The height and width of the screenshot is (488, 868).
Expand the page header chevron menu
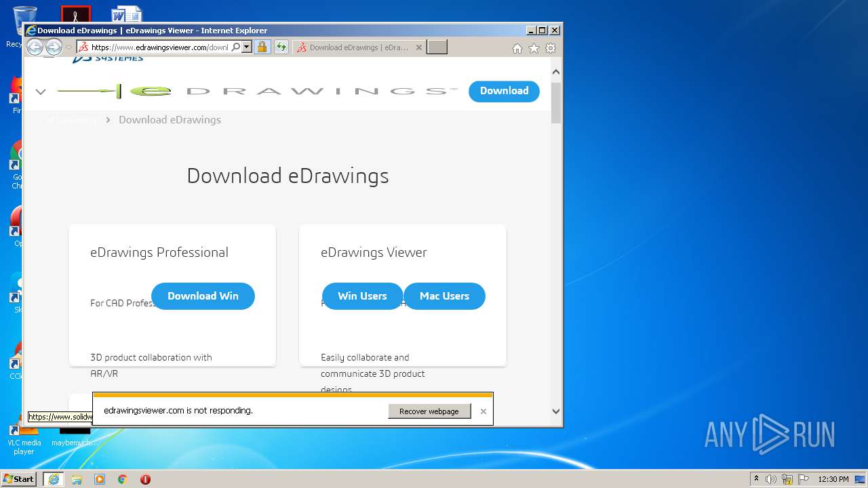coord(41,91)
